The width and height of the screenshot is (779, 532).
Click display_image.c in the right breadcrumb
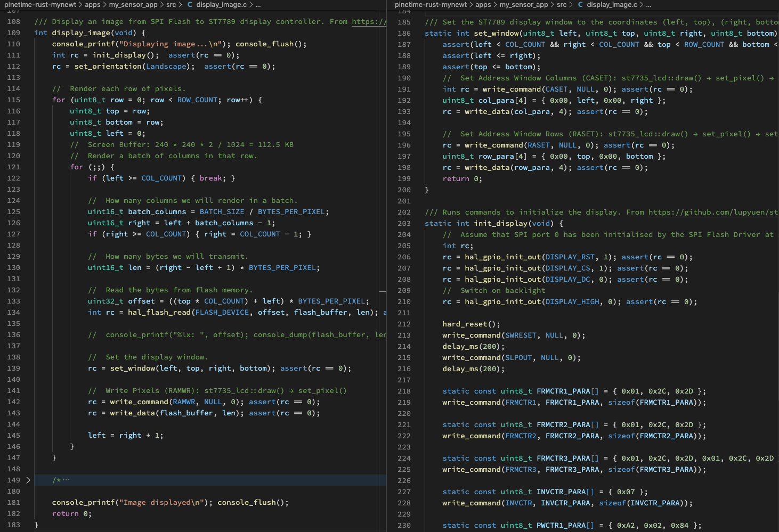click(612, 5)
